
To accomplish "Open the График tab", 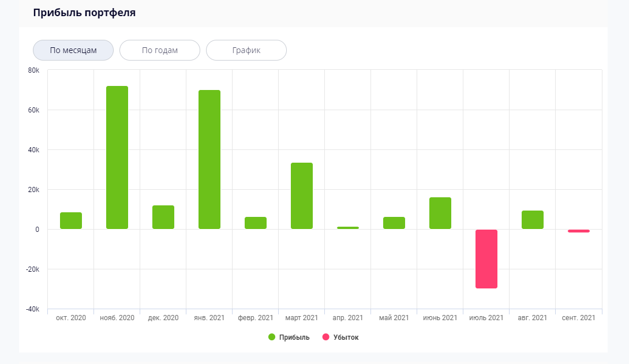I will pos(246,50).
